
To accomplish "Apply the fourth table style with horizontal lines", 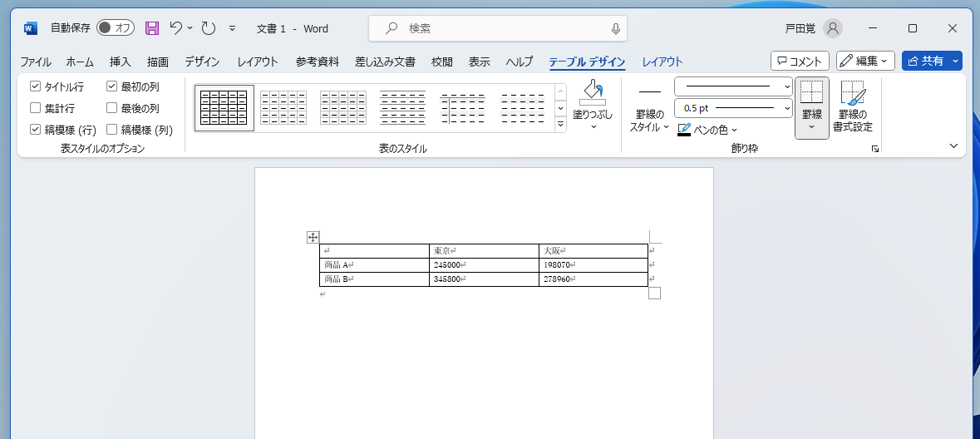I will (403, 108).
